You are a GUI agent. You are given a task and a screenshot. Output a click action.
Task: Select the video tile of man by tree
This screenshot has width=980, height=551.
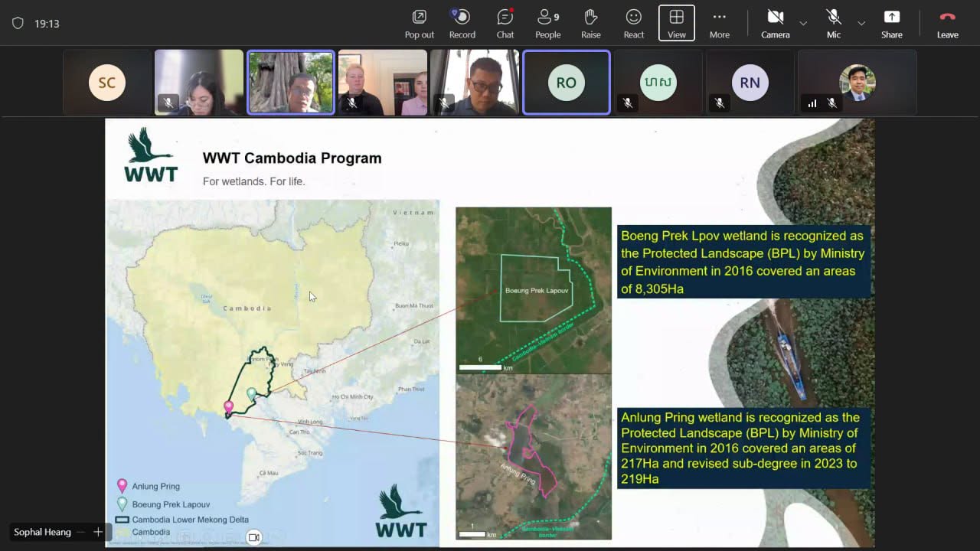tap(291, 83)
